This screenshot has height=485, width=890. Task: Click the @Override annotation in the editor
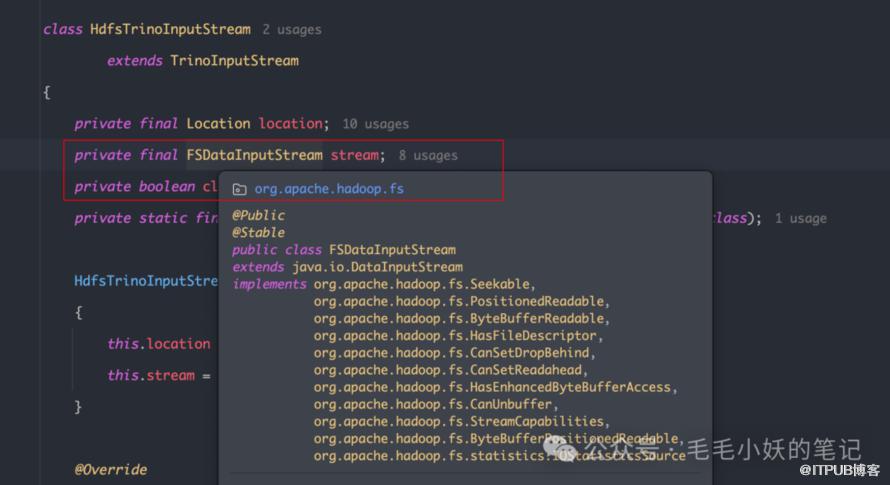[x=110, y=469]
